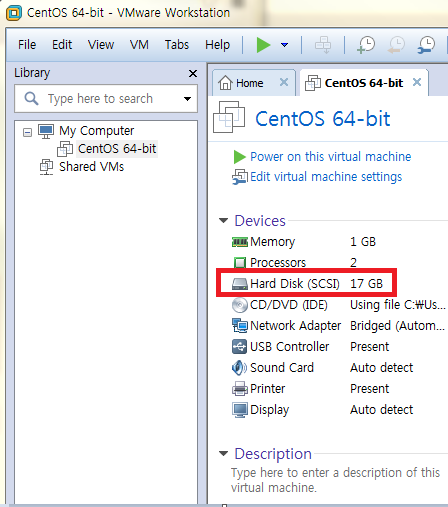This screenshot has width=448, height=507.
Task: Click the My Computer monitor icon in the Library tree
Action: (46, 131)
